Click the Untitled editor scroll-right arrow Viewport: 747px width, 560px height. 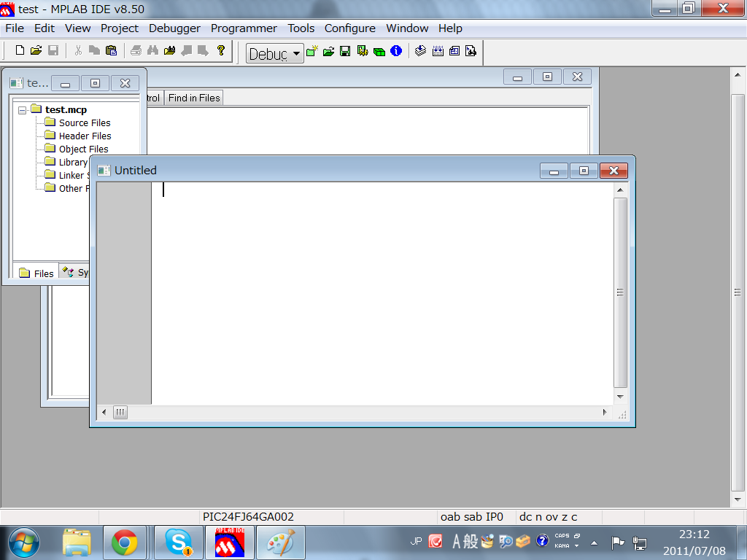point(605,413)
